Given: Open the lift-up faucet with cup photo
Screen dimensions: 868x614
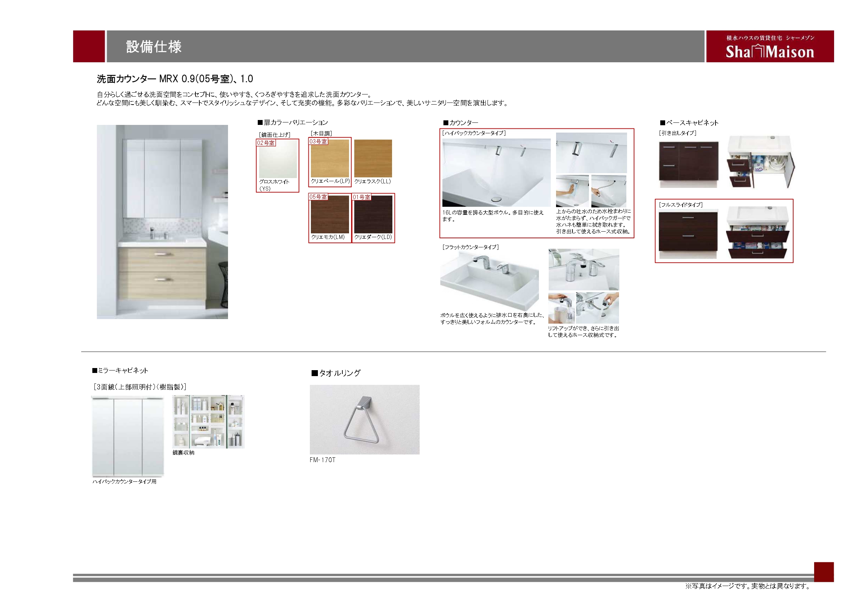Looking at the screenshot, I should pos(561,308).
